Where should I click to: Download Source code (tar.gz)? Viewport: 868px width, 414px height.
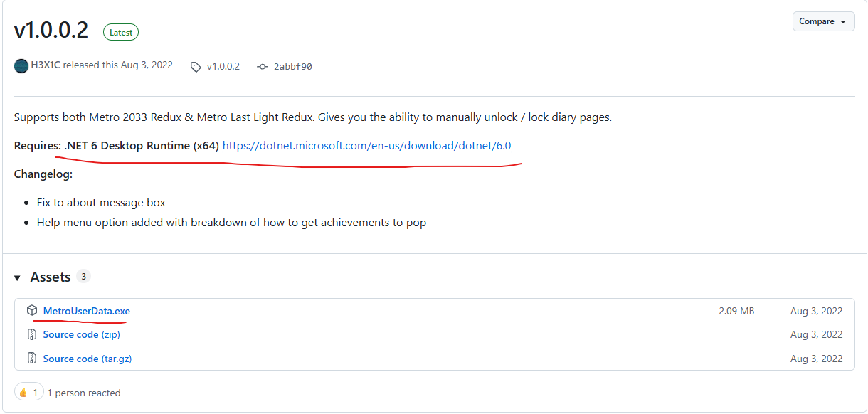(x=88, y=359)
